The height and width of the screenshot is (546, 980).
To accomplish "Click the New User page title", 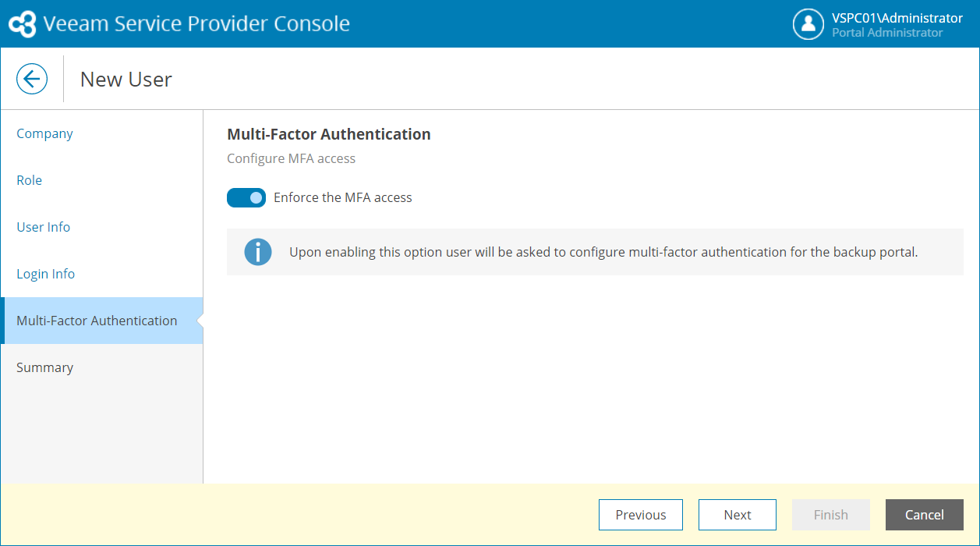I will pyautogui.click(x=126, y=79).
